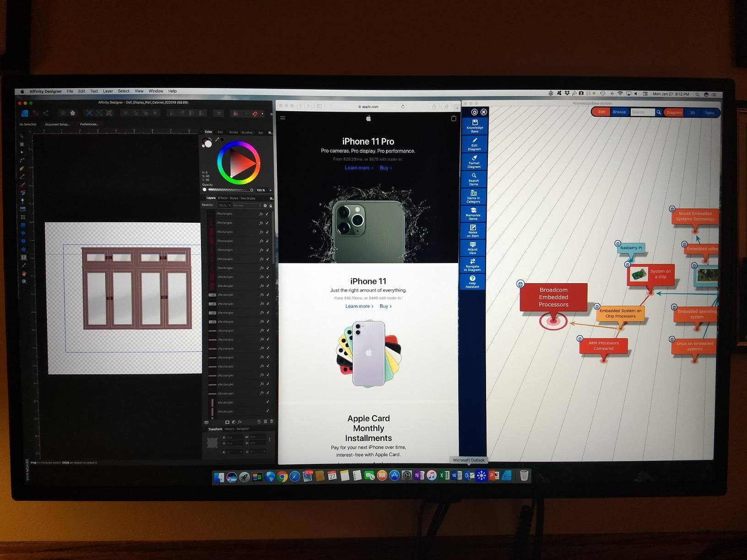The width and height of the screenshot is (747, 560).
Task: Select the View hand tool
Action: point(24,274)
